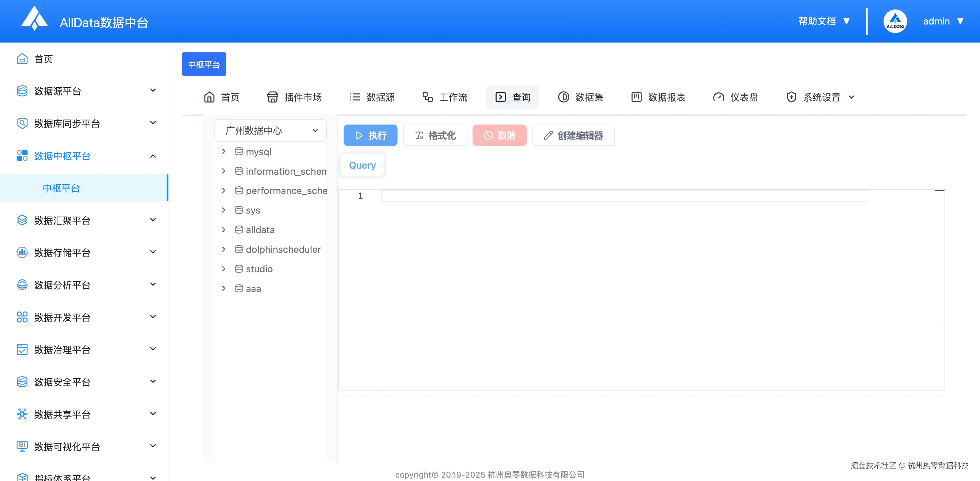Click the data report (数据报表) icon

[x=636, y=97]
